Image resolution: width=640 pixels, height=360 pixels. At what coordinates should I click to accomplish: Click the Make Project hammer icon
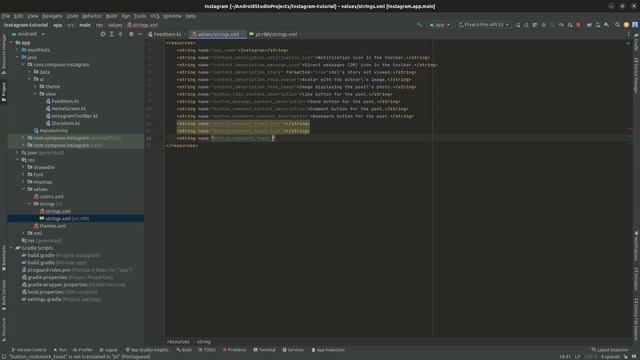pyautogui.click(x=419, y=25)
